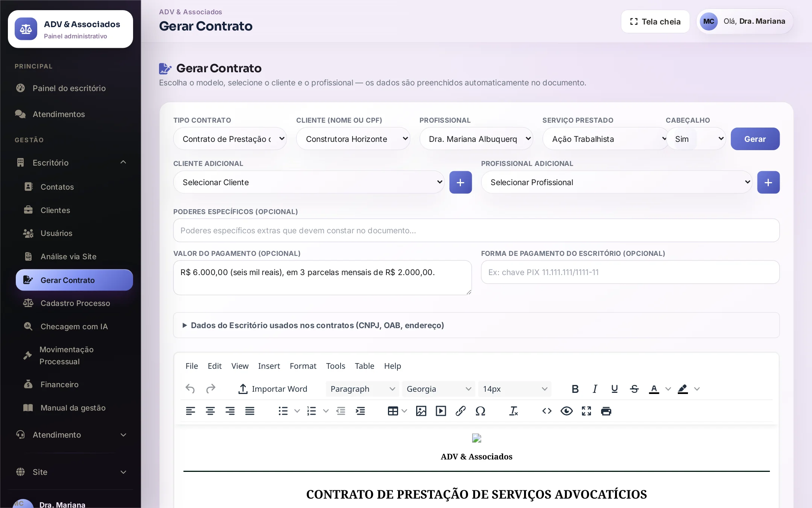This screenshot has width=812, height=508.
Task: Insert a numbered list
Action: click(x=312, y=411)
